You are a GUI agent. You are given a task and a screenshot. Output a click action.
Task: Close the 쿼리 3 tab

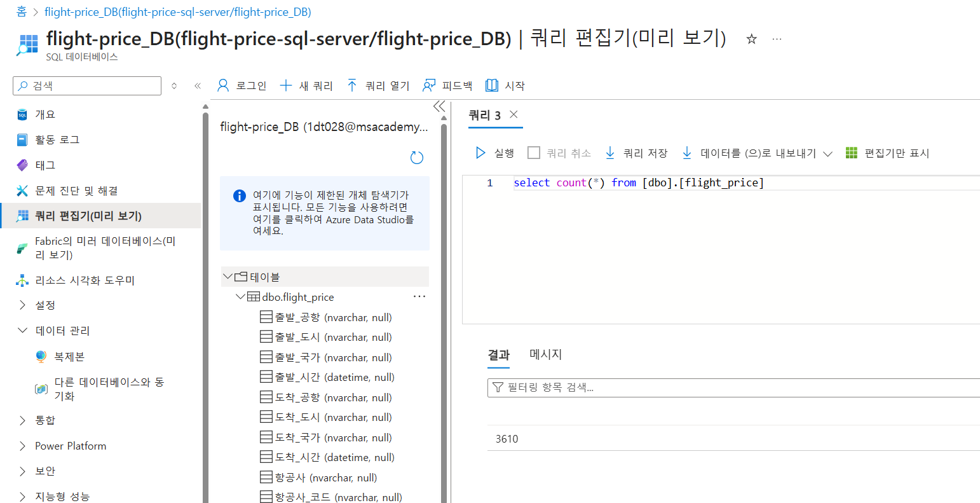514,114
